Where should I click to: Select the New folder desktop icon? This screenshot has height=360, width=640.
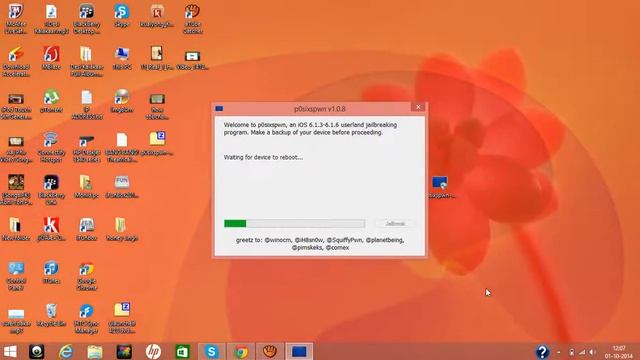(16, 229)
